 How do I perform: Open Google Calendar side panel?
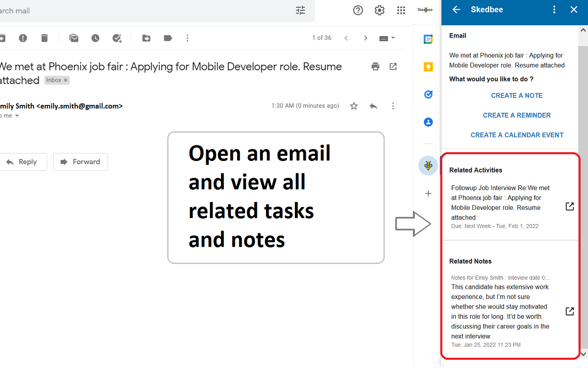point(428,40)
